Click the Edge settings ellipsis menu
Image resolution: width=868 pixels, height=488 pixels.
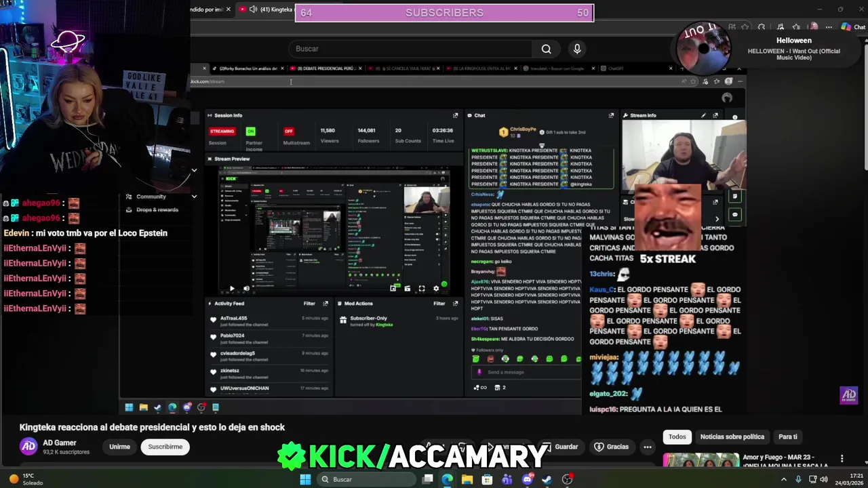coord(829,27)
